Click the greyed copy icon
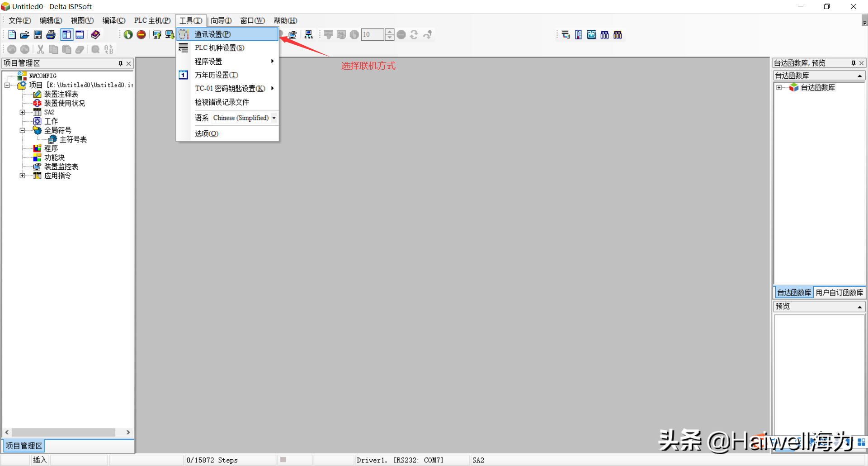Viewport: 868px width, 466px height. (x=53, y=49)
